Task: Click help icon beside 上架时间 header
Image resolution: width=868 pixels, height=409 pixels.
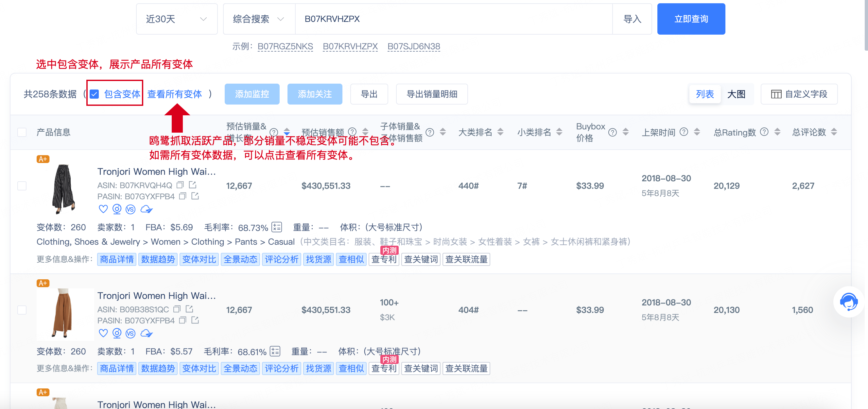Action: [684, 132]
